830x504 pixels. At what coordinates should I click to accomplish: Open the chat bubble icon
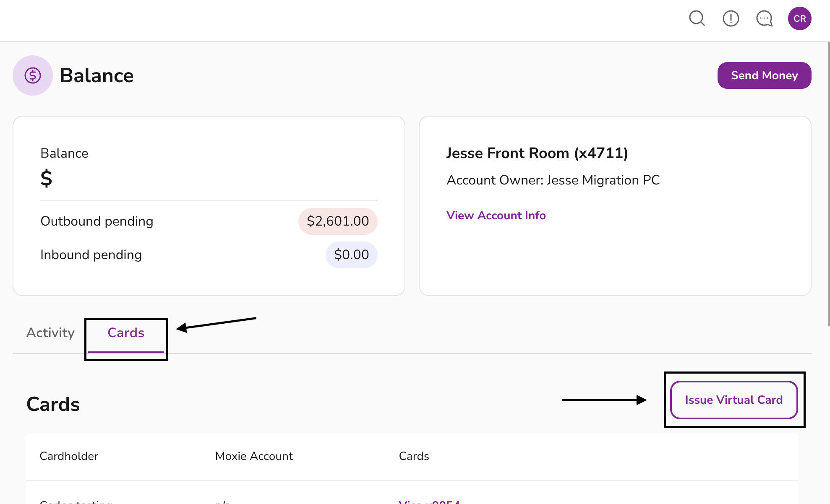tap(764, 18)
